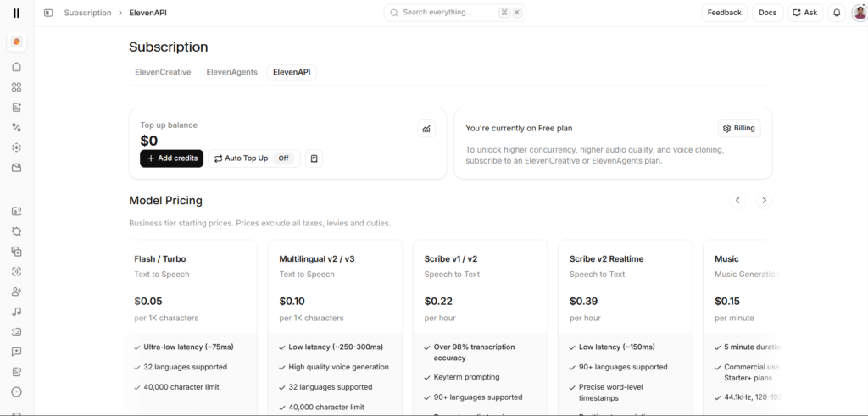Click the Model Pricing heading
The image size is (868, 416).
(x=165, y=200)
